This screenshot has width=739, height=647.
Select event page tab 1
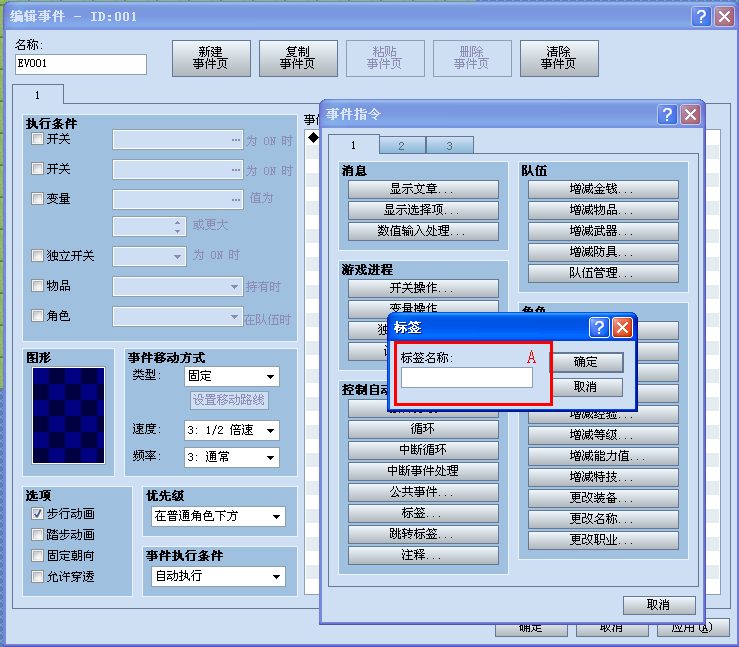point(38,95)
